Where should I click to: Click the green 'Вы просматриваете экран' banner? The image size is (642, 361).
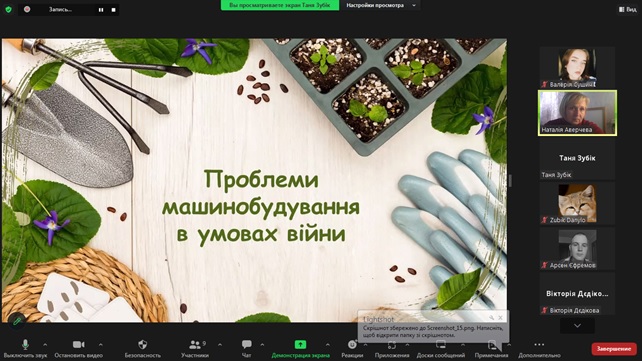click(x=280, y=5)
